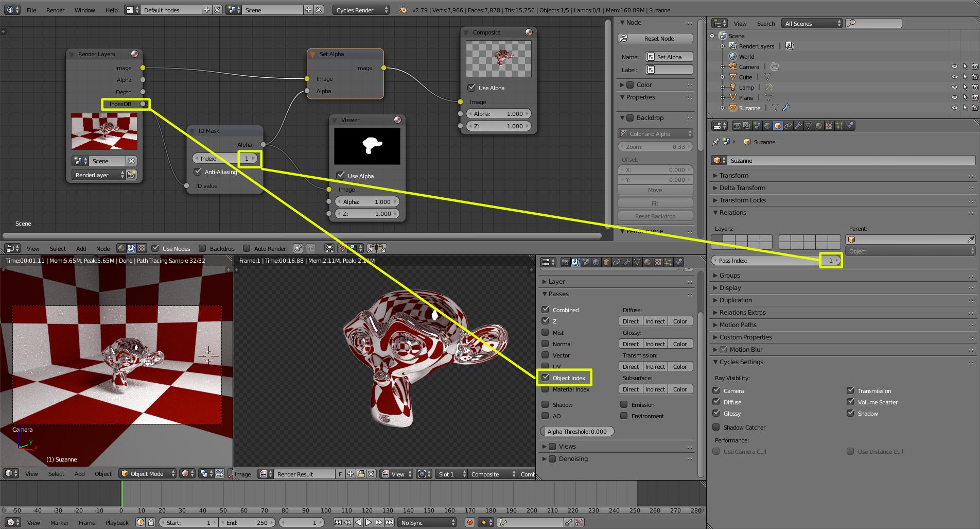Enable the Backdrop checkbox in node header

point(202,248)
